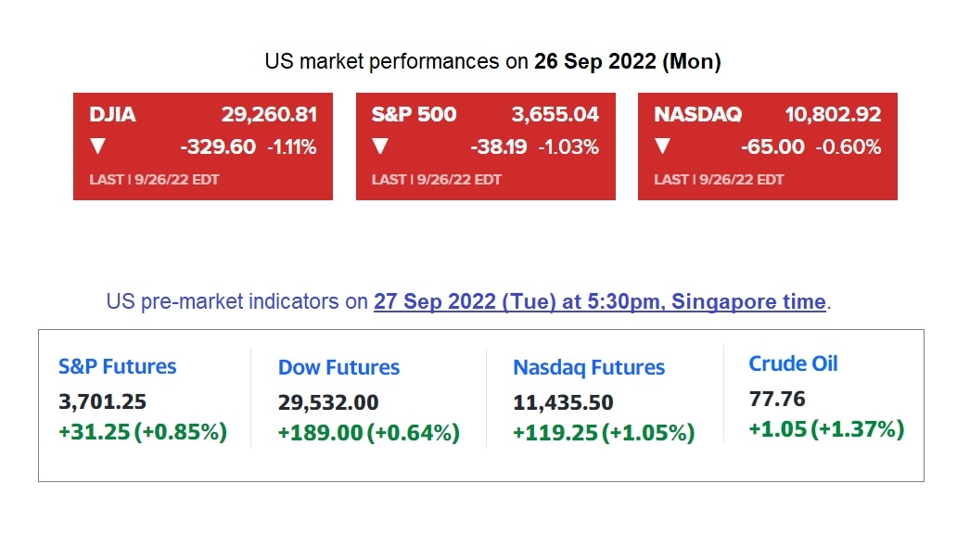Image resolution: width=957 pixels, height=560 pixels.
Task: Click the NASDAQ value 10,802.92
Action: (x=833, y=115)
